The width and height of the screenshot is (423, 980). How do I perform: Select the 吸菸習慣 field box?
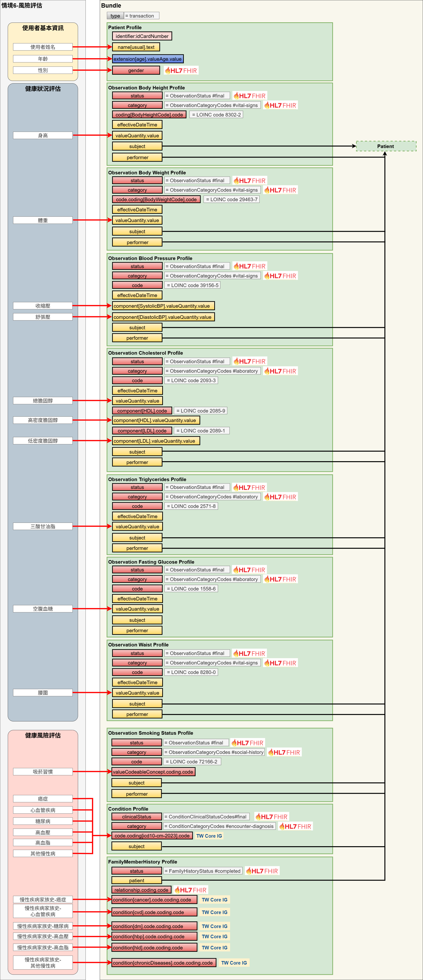(43, 771)
